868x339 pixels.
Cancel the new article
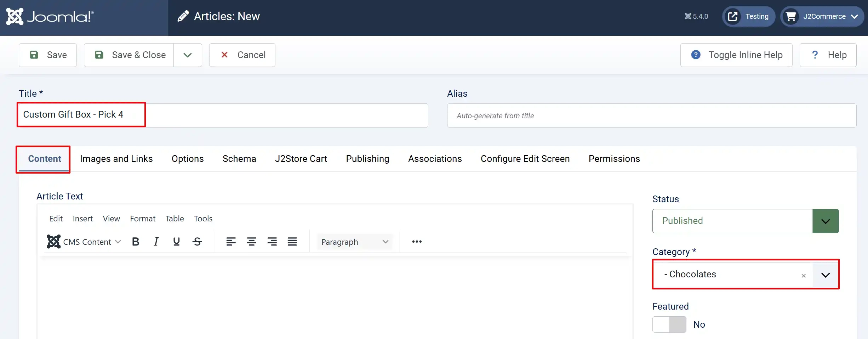[x=242, y=55]
